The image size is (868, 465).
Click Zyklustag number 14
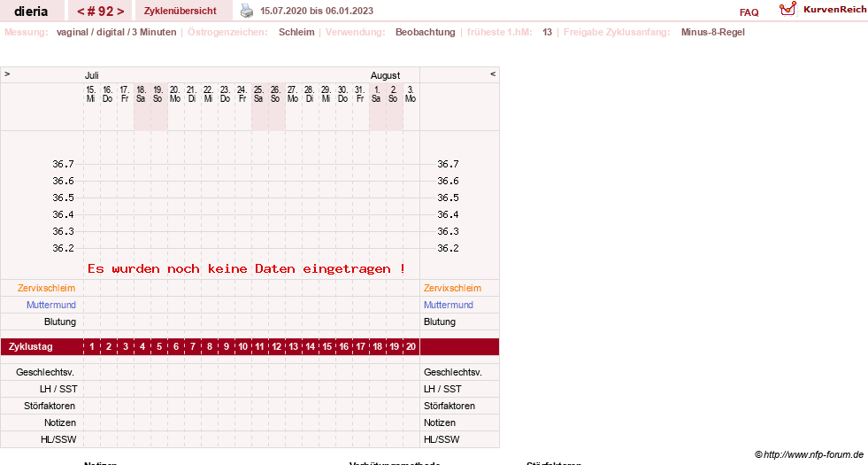coord(310,346)
